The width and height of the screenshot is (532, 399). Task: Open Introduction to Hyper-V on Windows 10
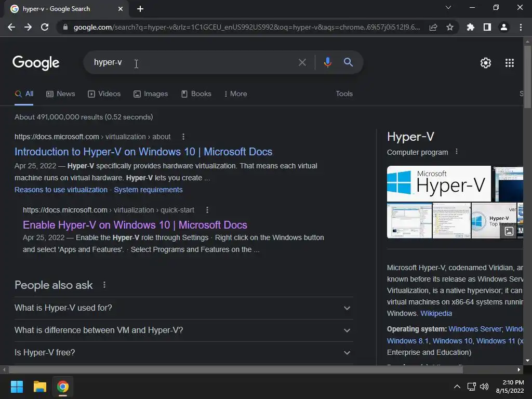point(143,152)
